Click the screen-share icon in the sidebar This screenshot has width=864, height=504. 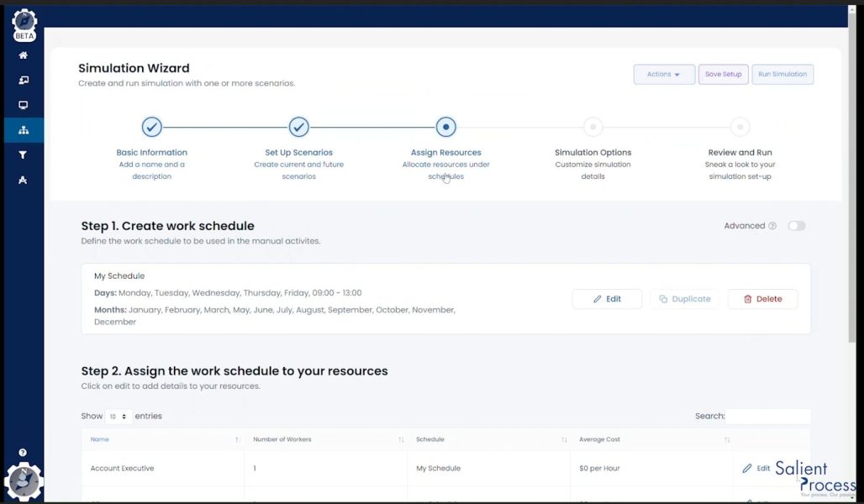click(23, 80)
